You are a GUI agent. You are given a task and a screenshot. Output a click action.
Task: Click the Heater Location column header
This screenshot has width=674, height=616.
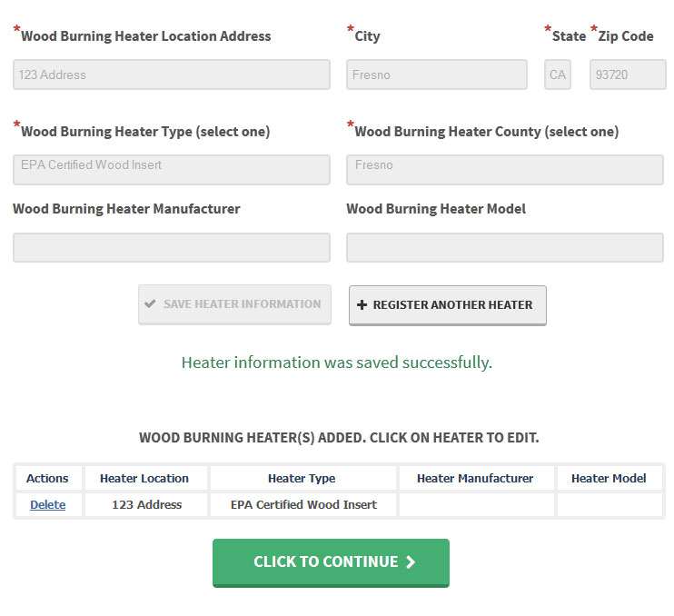144,479
